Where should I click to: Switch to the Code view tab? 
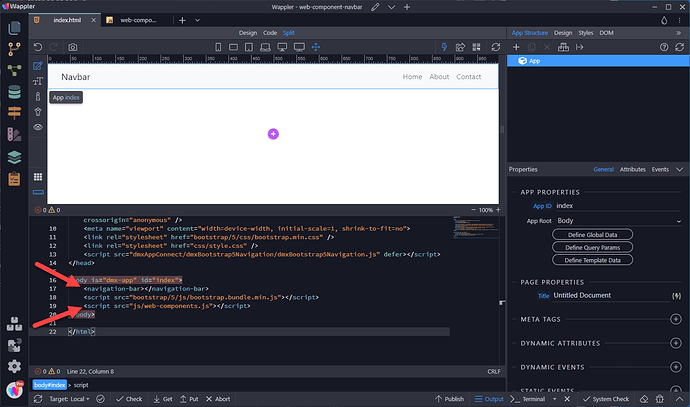[x=270, y=33]
